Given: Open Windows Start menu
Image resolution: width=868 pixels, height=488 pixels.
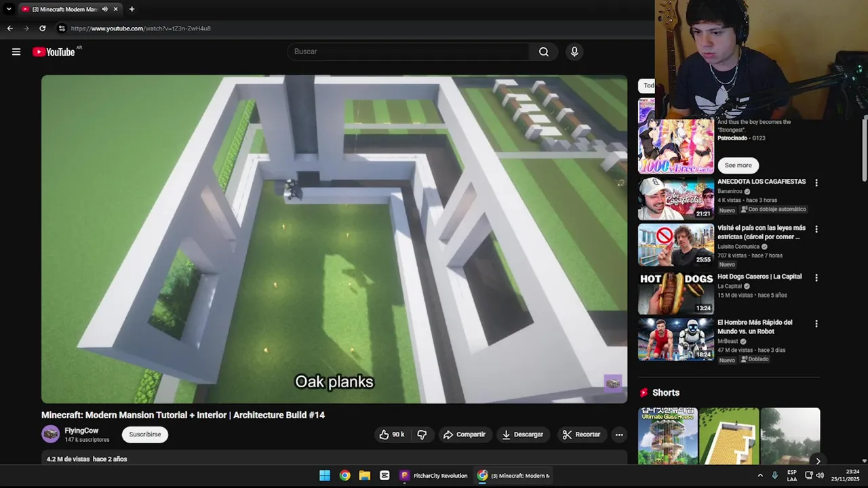Looking at the screenshot, I should (325, 476).
